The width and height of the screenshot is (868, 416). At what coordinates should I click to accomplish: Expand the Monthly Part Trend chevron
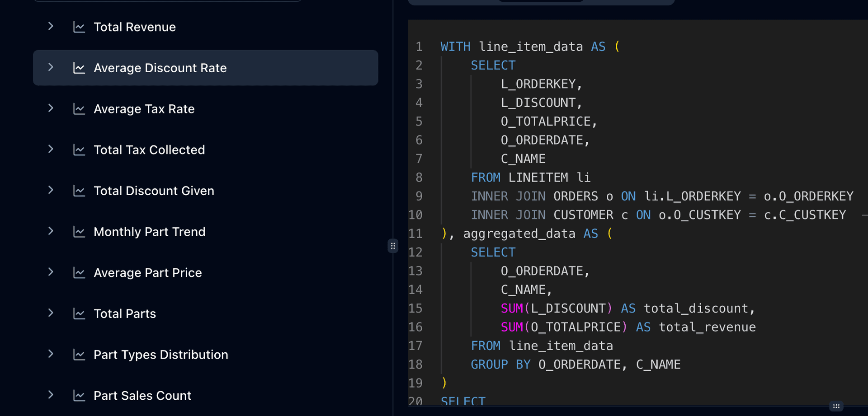tap(51, 231)
